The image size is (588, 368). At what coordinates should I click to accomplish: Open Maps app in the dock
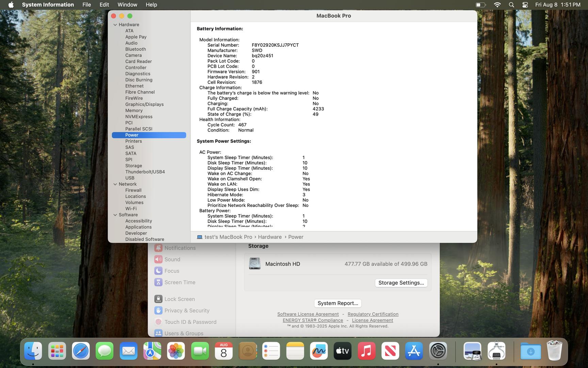152,351
